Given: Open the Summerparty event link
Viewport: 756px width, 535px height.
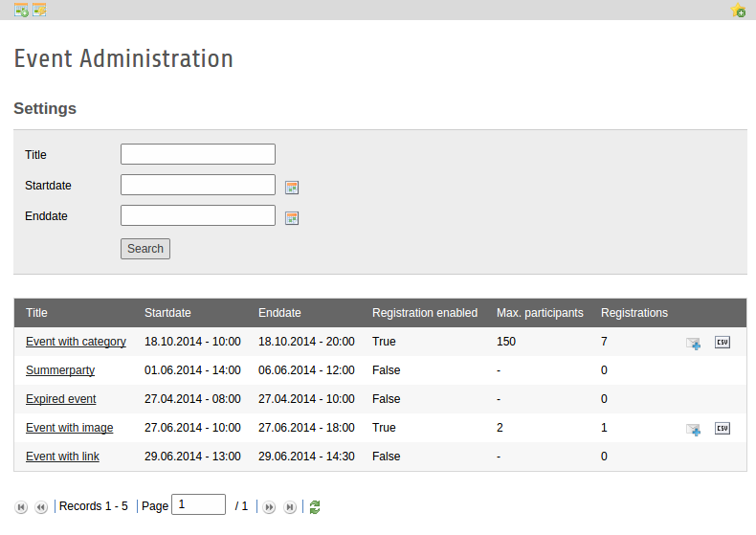Looking at the screenshot, I should tap(60, 370).
